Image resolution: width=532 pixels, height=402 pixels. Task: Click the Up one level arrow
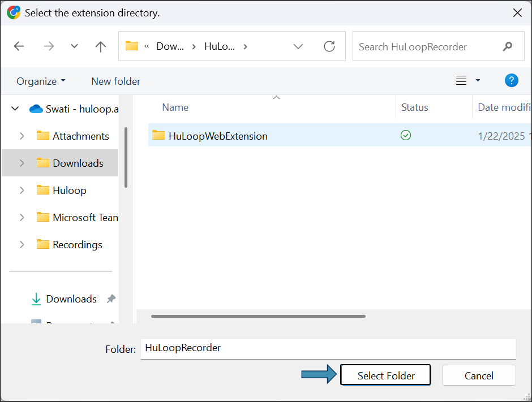pyautogui.click(x=101, y=46)
